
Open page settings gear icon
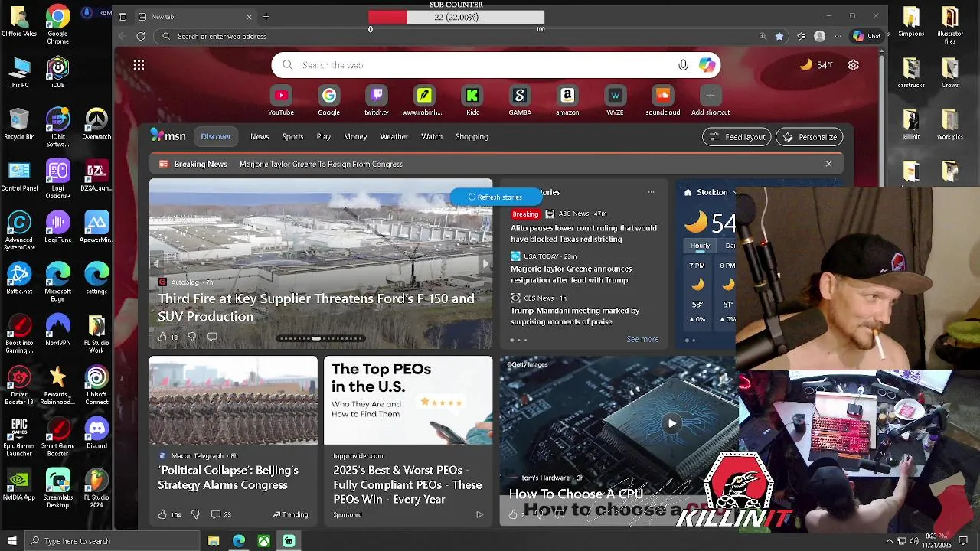(x=854, y=65)
